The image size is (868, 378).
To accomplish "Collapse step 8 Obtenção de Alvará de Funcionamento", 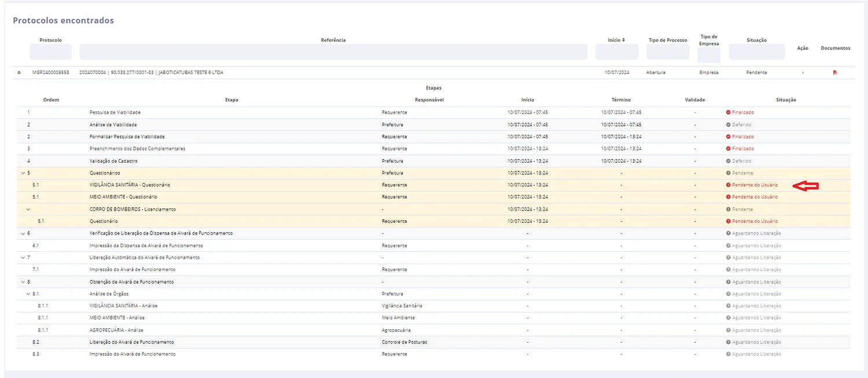I will (23, 282).
